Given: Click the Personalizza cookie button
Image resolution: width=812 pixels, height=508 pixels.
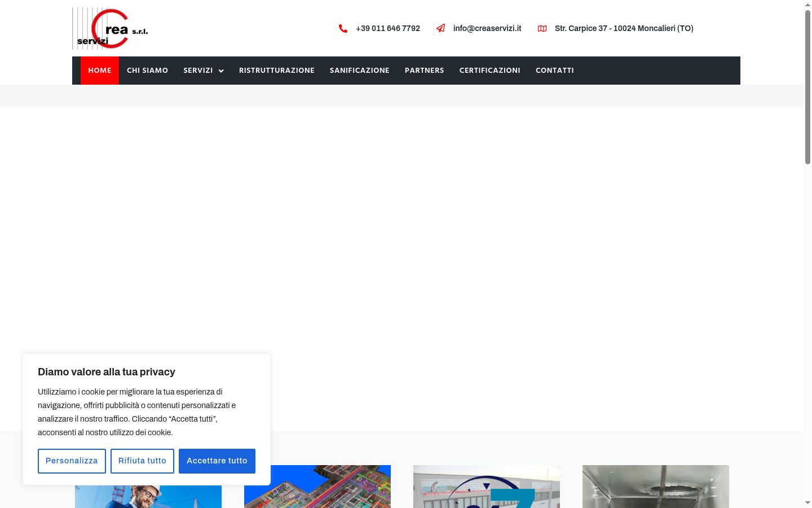Looking at the screenshot, I should 72,461.
